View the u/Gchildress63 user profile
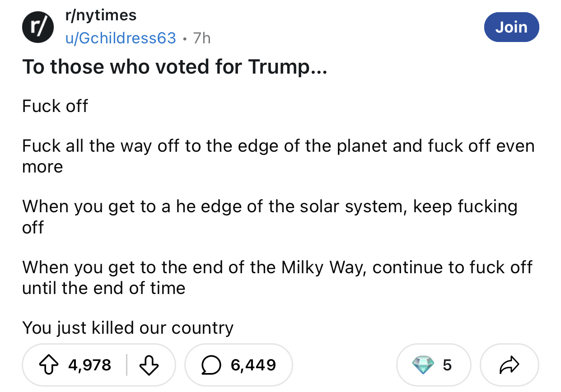Screen dimensions: 561x392 (x=121, y=38)
